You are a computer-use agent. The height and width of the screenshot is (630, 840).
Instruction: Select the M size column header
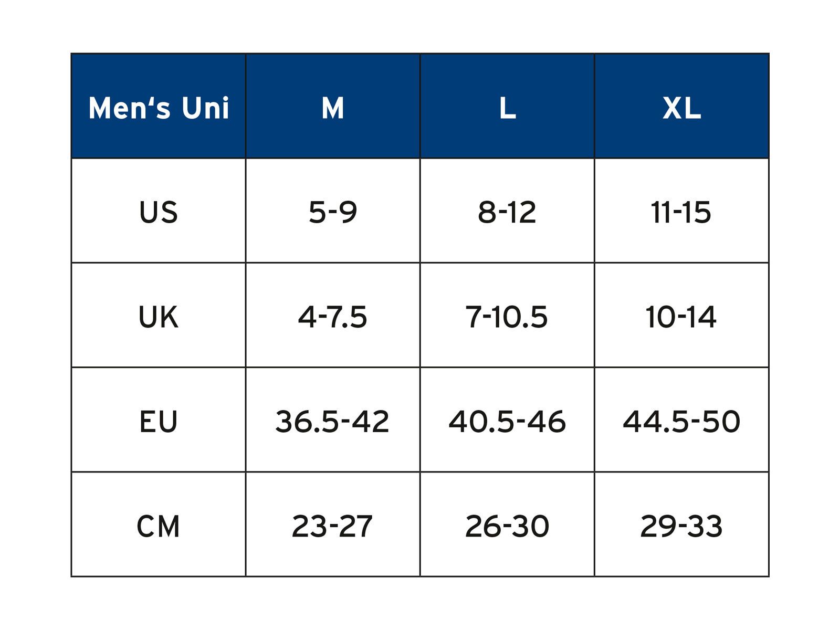point(333,108)
